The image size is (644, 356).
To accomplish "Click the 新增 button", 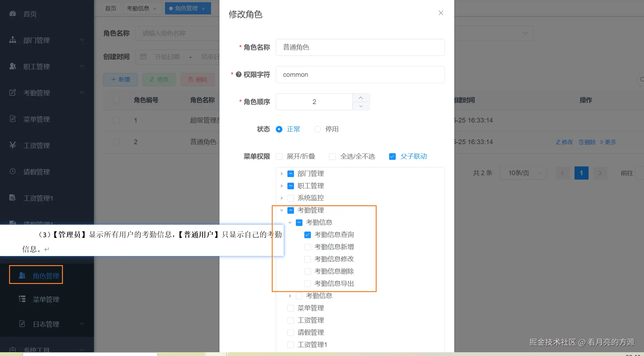I will tap(120, 80).
